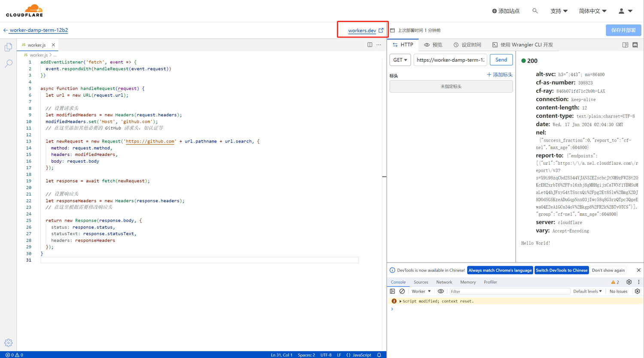Click the No Issues indicator

click(x=618, y=291)
